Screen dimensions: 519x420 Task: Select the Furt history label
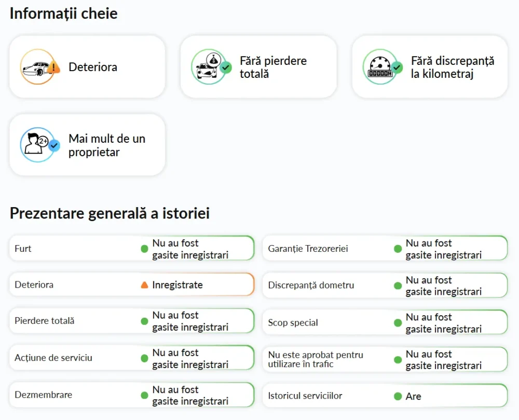(23, 249)
